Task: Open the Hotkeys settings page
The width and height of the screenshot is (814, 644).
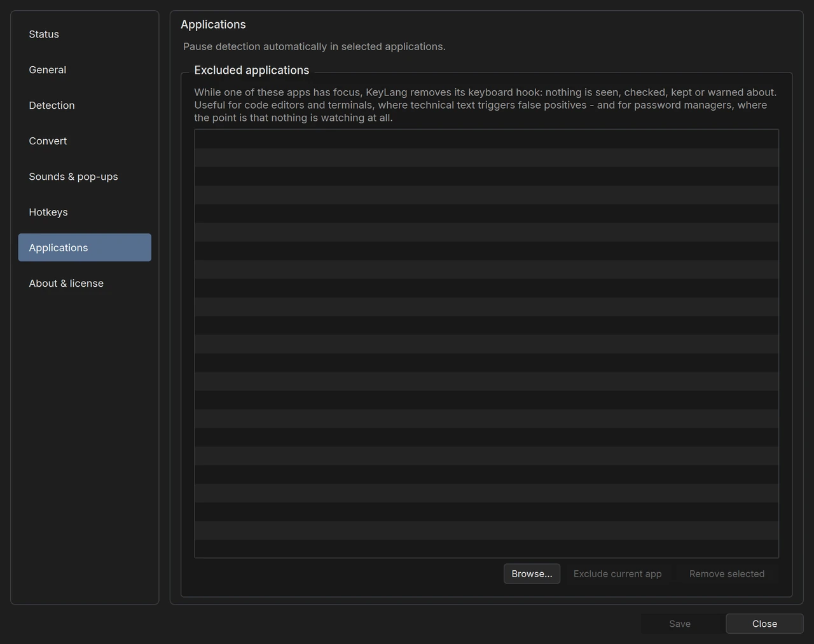Action: point(85,212)
